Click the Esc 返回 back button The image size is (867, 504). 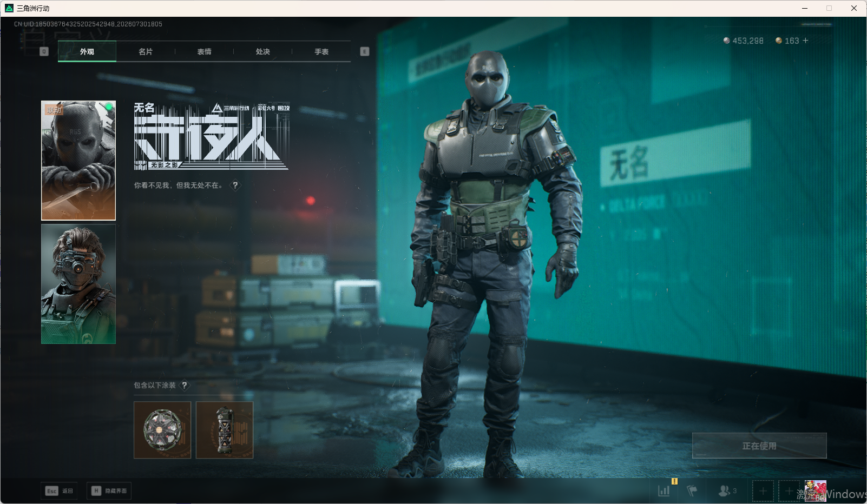(60, 490)
